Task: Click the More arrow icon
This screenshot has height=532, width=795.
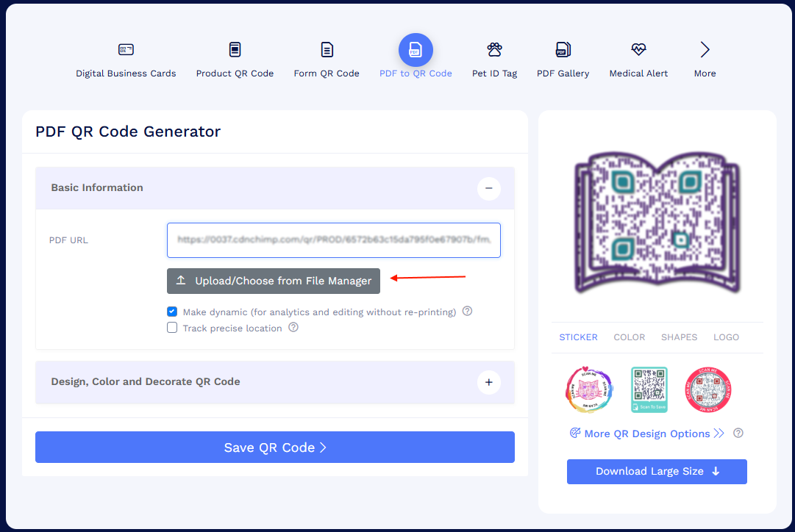Action: pos(705,50)
